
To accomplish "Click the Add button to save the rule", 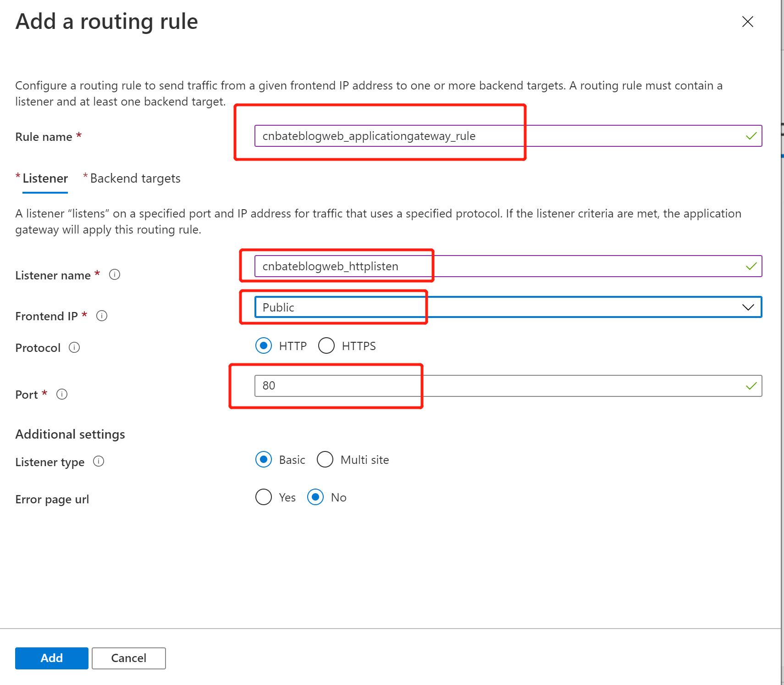I will coord(51,658).
